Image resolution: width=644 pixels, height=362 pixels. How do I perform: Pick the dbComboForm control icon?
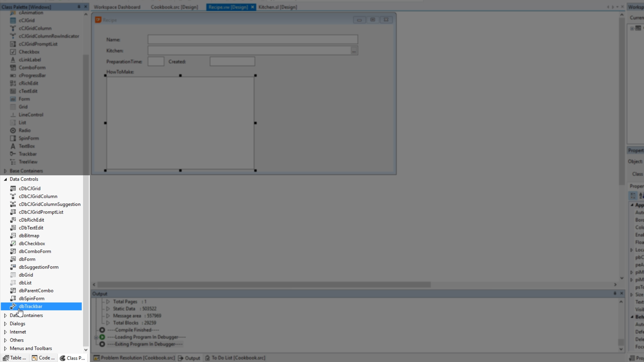pyautogui.click(x=13, y=251)
